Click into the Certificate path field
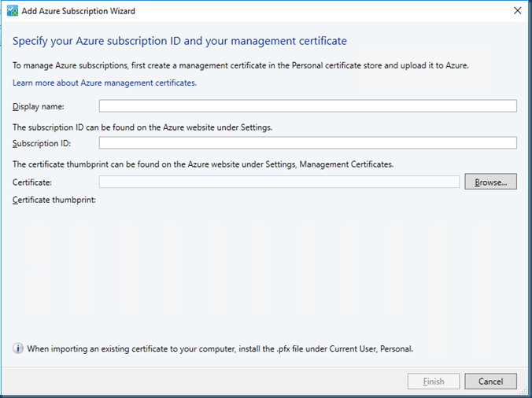 279,182
